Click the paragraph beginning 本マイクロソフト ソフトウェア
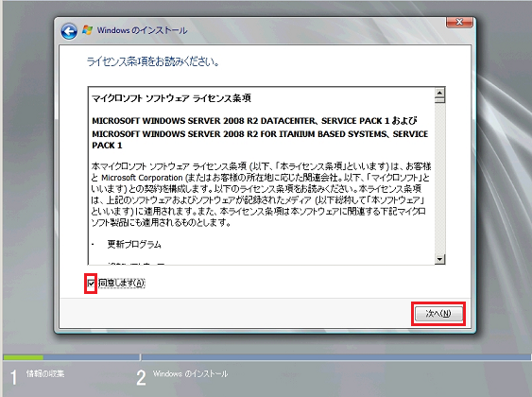The image size is (532, 397). click(261, 195)
